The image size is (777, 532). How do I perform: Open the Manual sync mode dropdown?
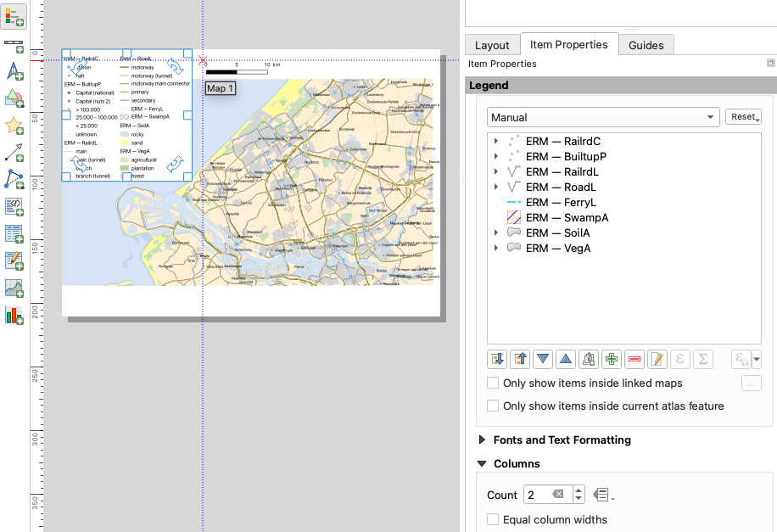click(603, 117)
